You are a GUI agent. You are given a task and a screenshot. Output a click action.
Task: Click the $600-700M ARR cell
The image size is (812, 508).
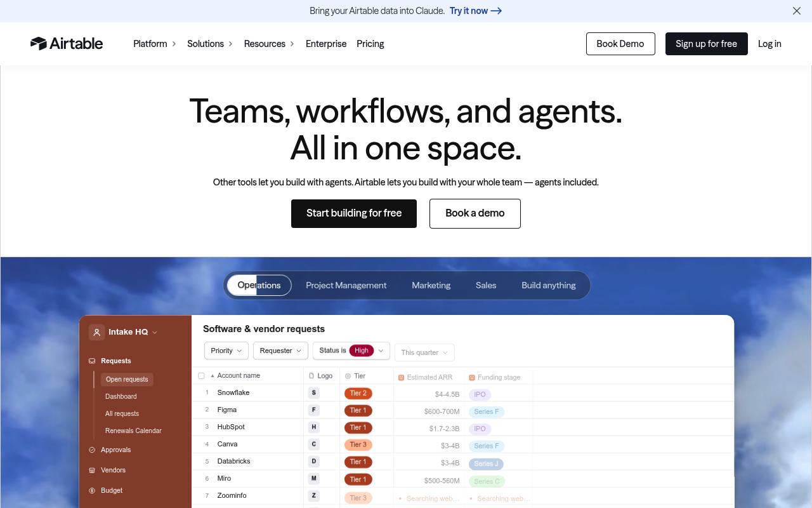coord(442,411)
